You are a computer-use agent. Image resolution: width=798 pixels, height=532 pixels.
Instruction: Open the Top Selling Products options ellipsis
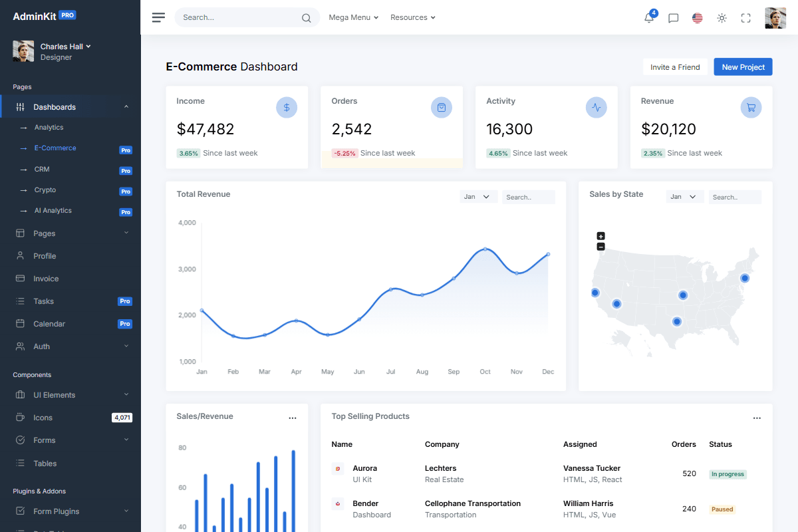pyautogui.click(x=757, y=418)
